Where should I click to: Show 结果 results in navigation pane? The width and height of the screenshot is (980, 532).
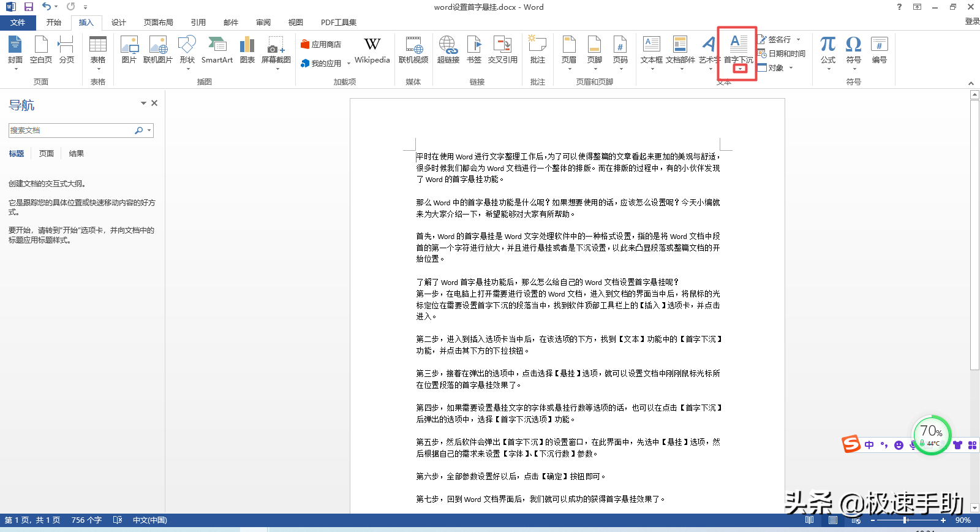(77, 154)
